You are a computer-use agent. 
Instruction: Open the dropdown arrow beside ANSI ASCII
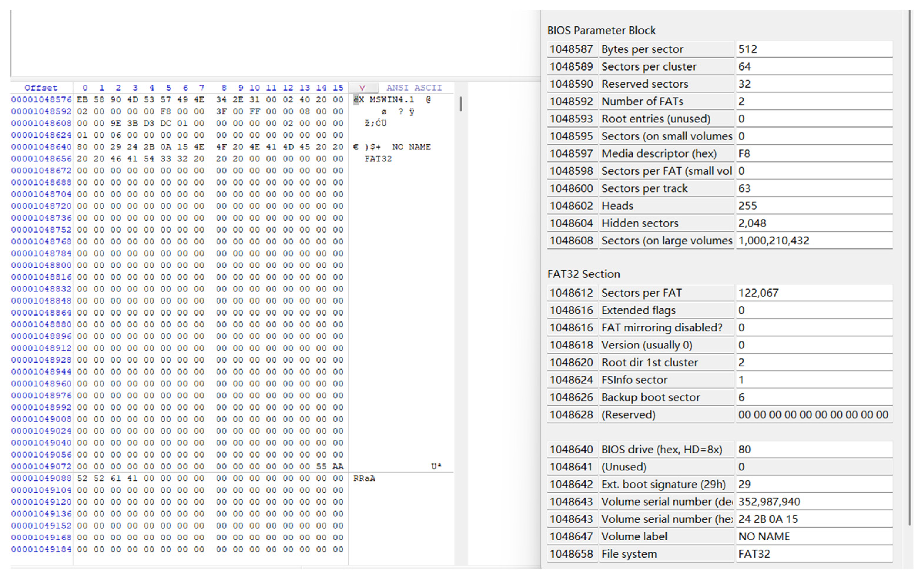point(362,88)
